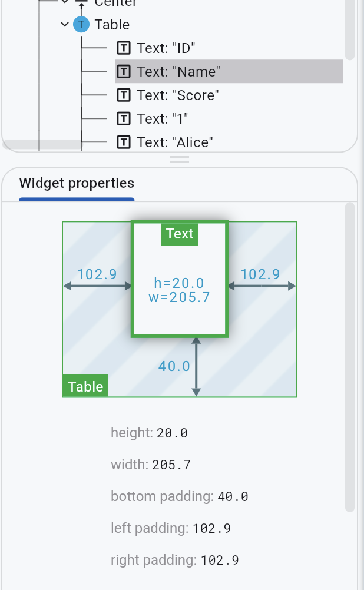The width and height of the screenshot is (364, 590).
Task: Click the split handle between the two panels
Action: pos(180,160)
